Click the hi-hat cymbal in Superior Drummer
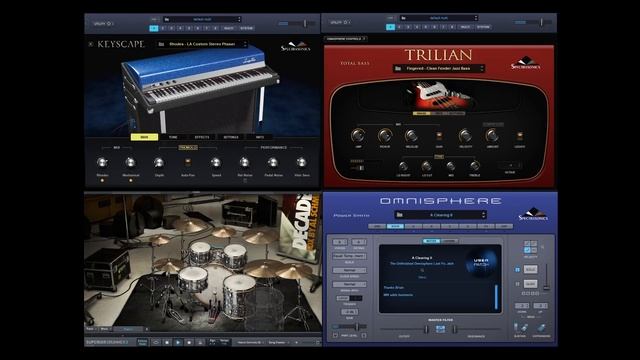This screenshot has width=640, height=360. 168,265
